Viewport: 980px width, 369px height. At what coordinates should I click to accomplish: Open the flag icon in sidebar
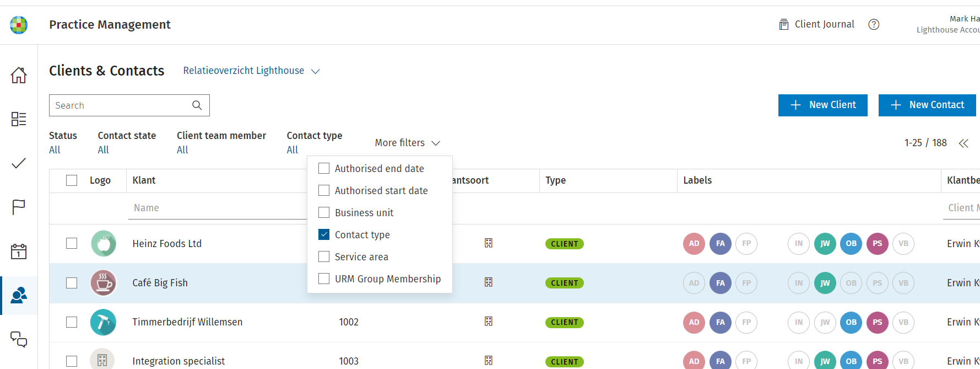[x=19, y=207]
